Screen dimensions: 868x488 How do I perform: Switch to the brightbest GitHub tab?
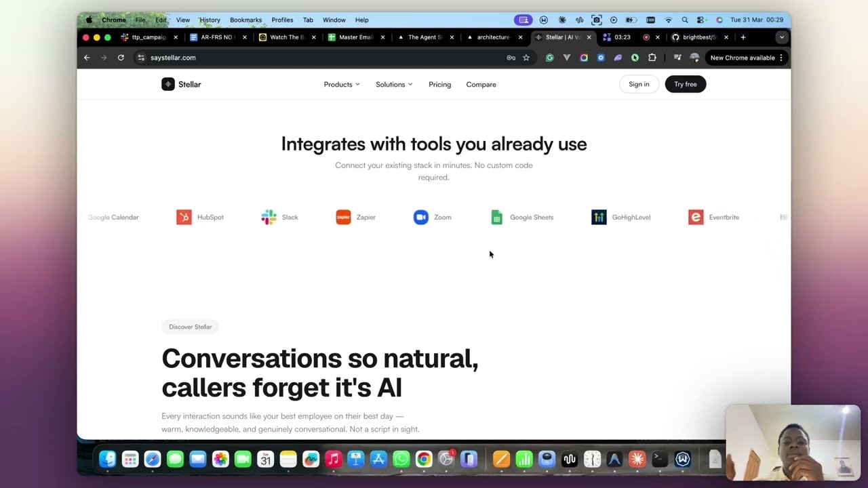click(701, 37)
